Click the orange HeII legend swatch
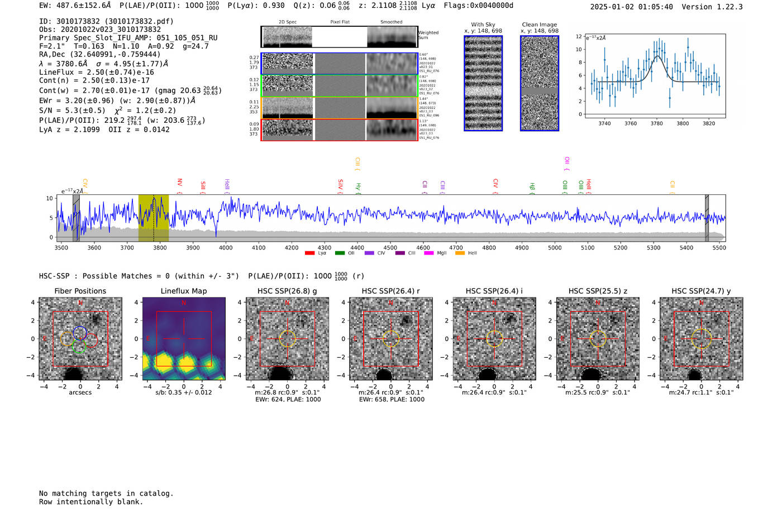 click(x=460, y=253)
